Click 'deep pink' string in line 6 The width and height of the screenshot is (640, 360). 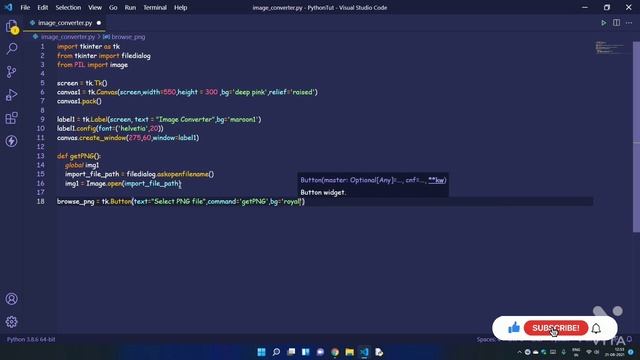[250, 92]
